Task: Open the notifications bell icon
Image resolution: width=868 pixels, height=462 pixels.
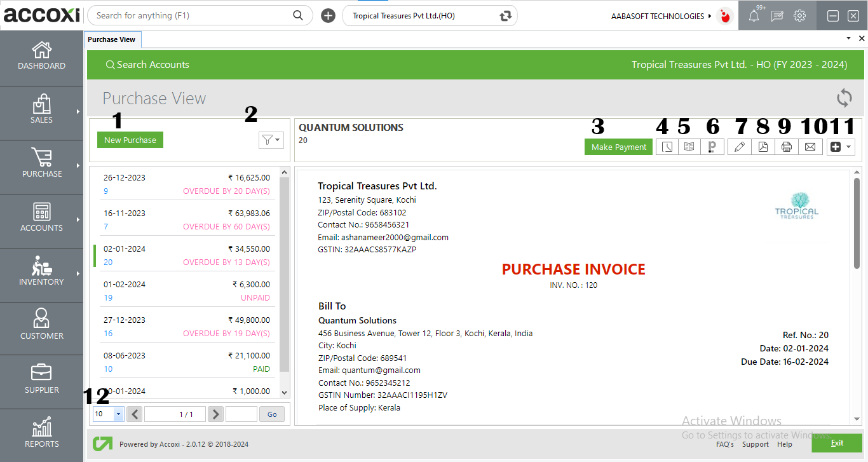Action: click(x=754, y=15)
